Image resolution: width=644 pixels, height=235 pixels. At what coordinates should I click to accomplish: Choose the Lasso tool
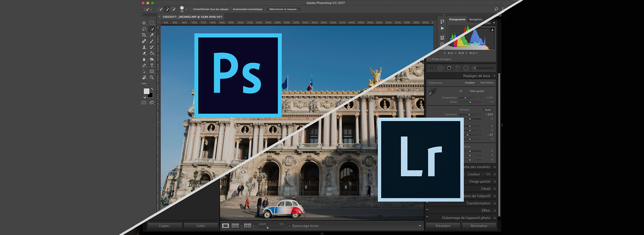(x=144, y=29)
